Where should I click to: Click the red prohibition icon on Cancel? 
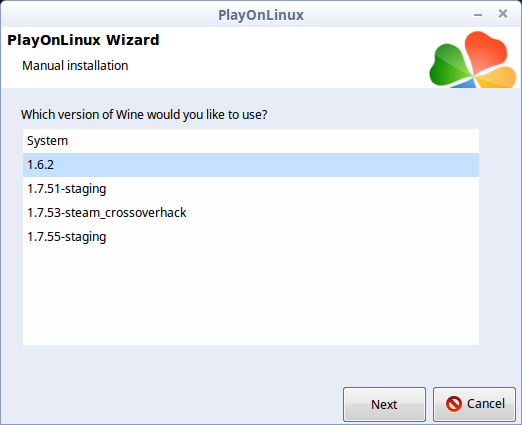(454, 404)
